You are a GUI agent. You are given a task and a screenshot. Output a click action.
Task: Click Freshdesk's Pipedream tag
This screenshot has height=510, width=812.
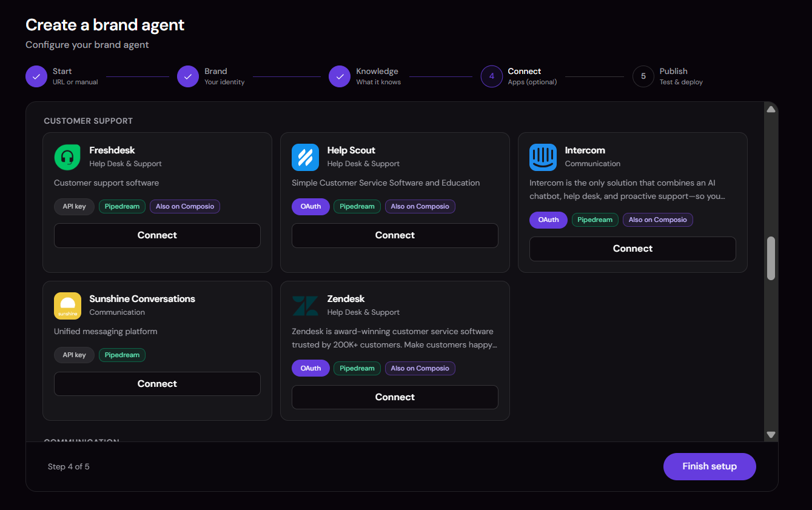click(x=122, y=206)
